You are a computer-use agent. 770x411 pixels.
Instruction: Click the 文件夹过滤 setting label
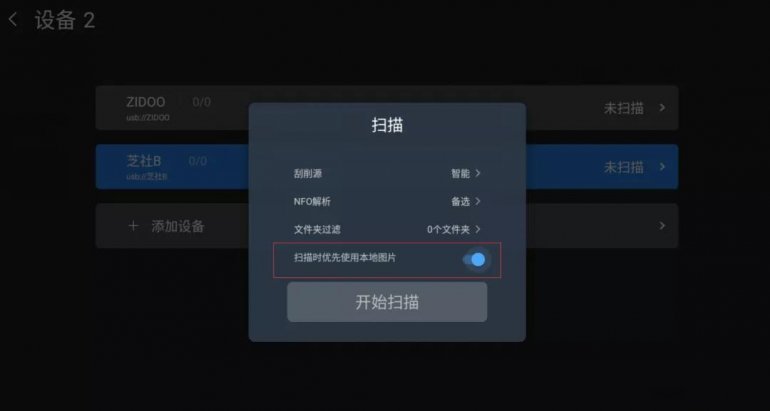coord(317,229)
